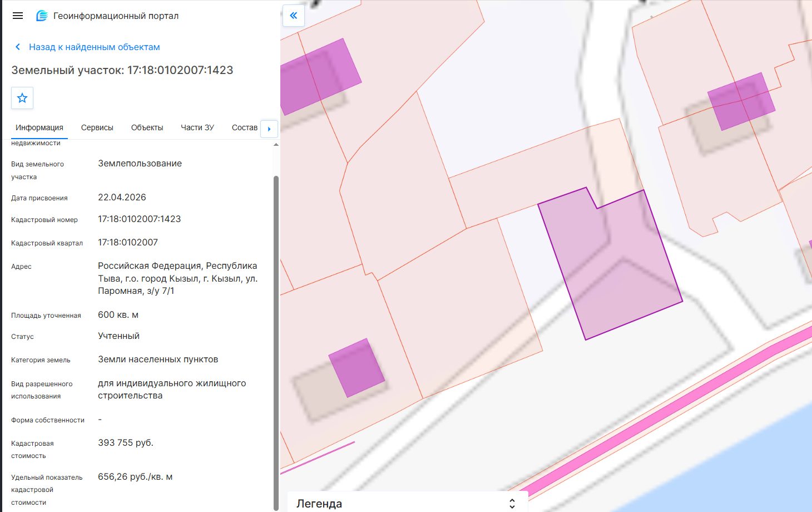Click the address text starting 'Российская Федерация'
The height and width of the screenshot is (512, 812).
178,278
